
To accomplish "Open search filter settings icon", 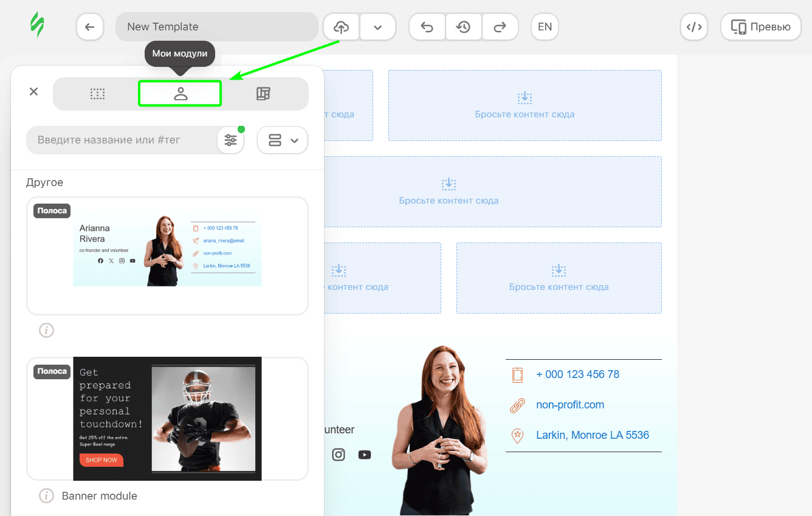I will tap(231, 140).
